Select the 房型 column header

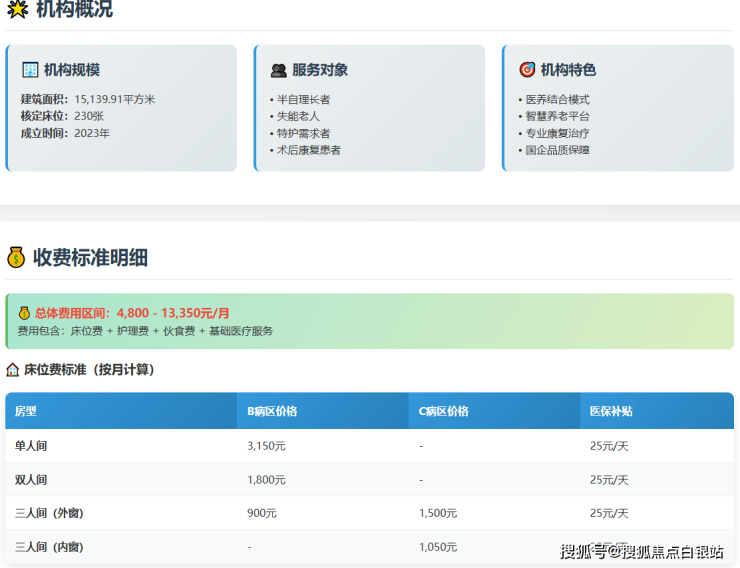point(26,411)
